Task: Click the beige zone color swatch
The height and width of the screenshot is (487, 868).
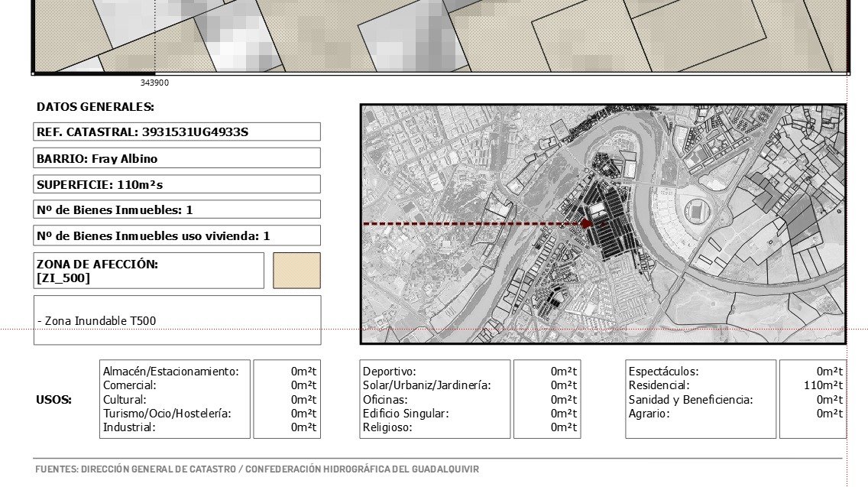Action: coord(296,271)
